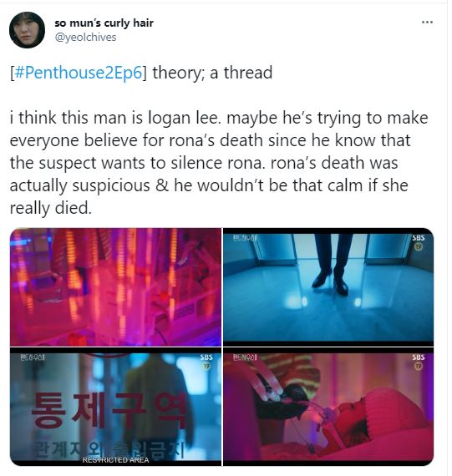452x476 pixels.
Task: Click the SBS logo on the hallway image
Action: (x=419, y=238)
